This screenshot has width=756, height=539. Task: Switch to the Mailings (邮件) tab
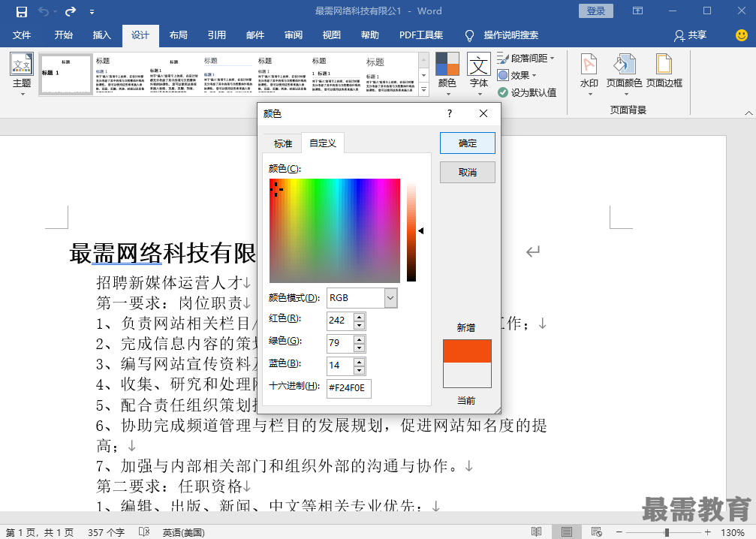pos(255,35)
